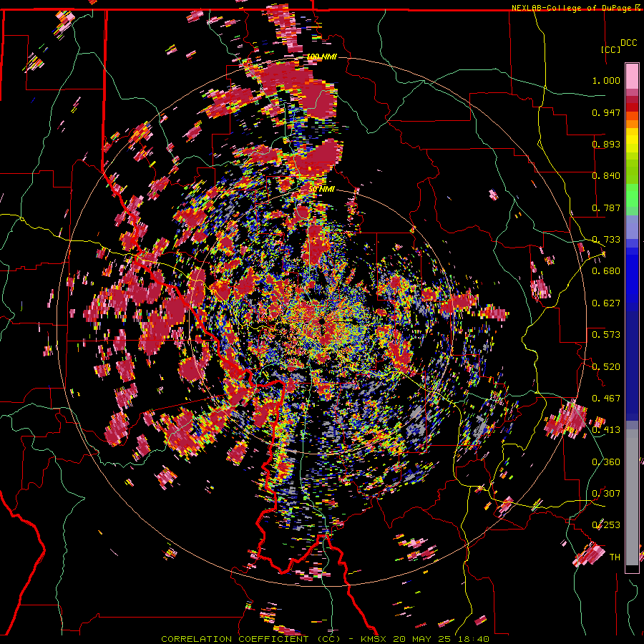Click the TH threshold label
The height and width of the screenshot is (644, 644).
pos(615,557)
